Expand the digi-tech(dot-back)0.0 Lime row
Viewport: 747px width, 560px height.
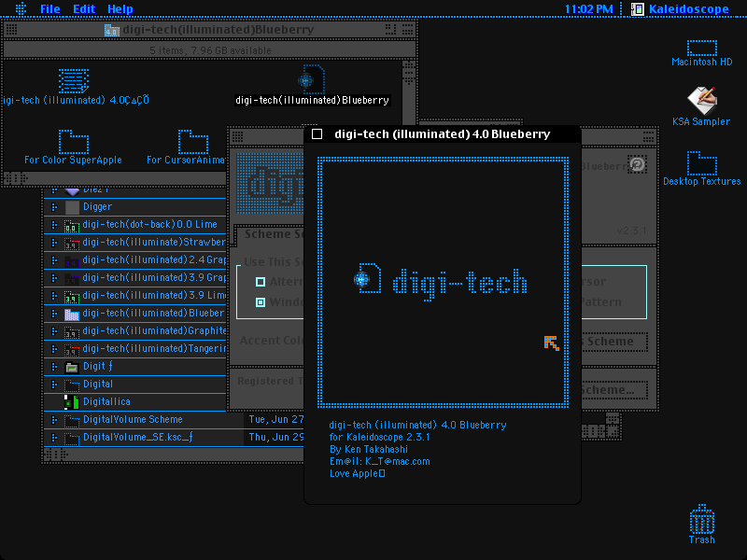pos(54,225)
